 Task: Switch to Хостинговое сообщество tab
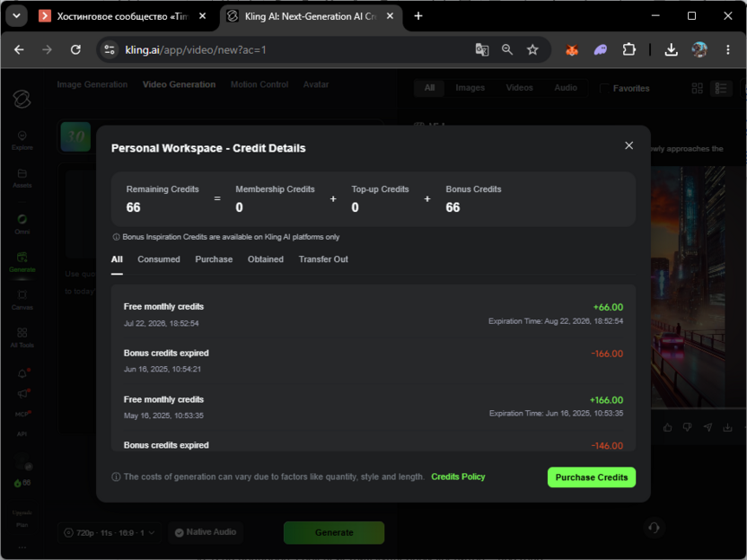[x=123, y=16]
